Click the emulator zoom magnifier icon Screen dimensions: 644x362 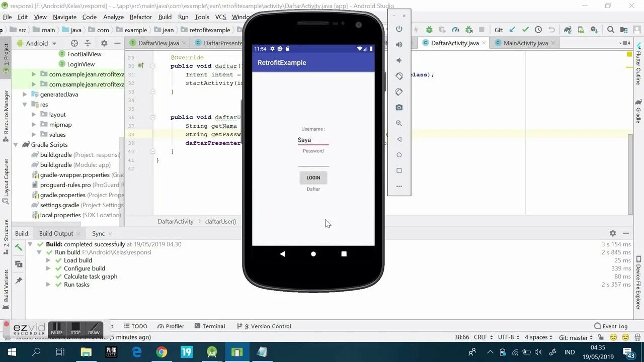(x=399, y=123)
